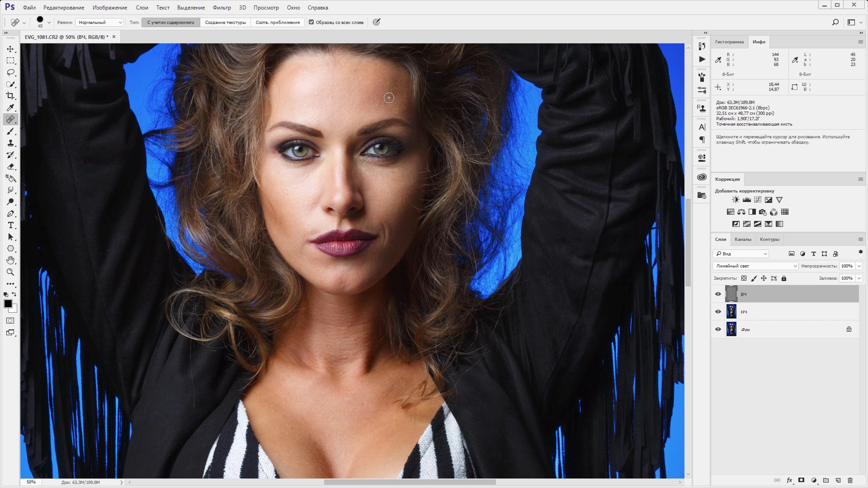Select the Horizontal Type tool
This screenshot has height=488, width=868.
[10, 225]
